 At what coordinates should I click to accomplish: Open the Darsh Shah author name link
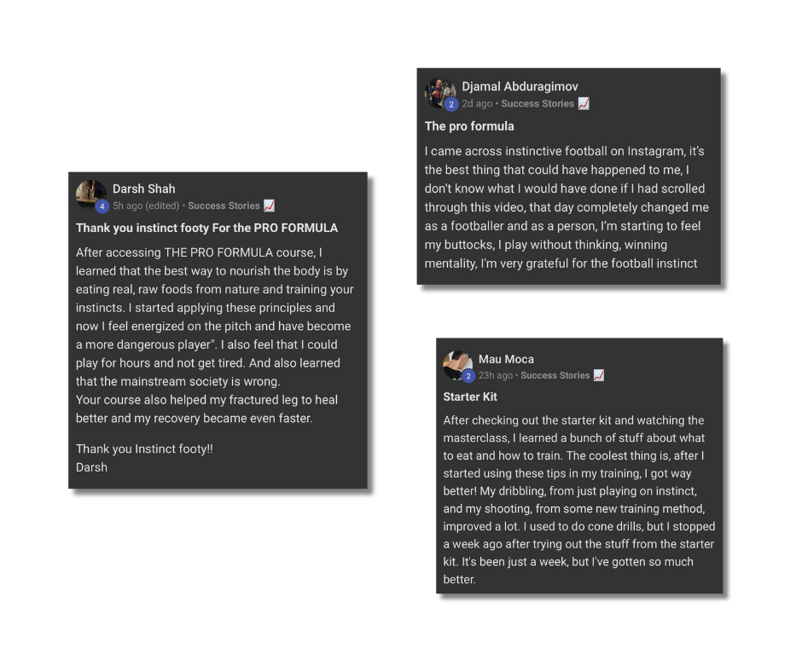[143, 188]
